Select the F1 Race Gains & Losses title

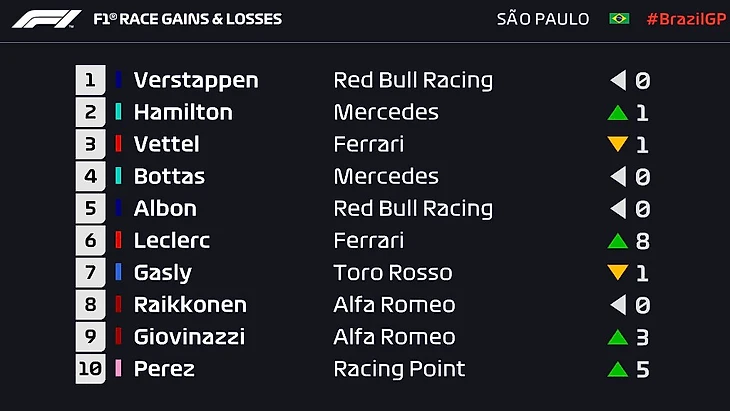pyautogui.click(x=187, y=19)
